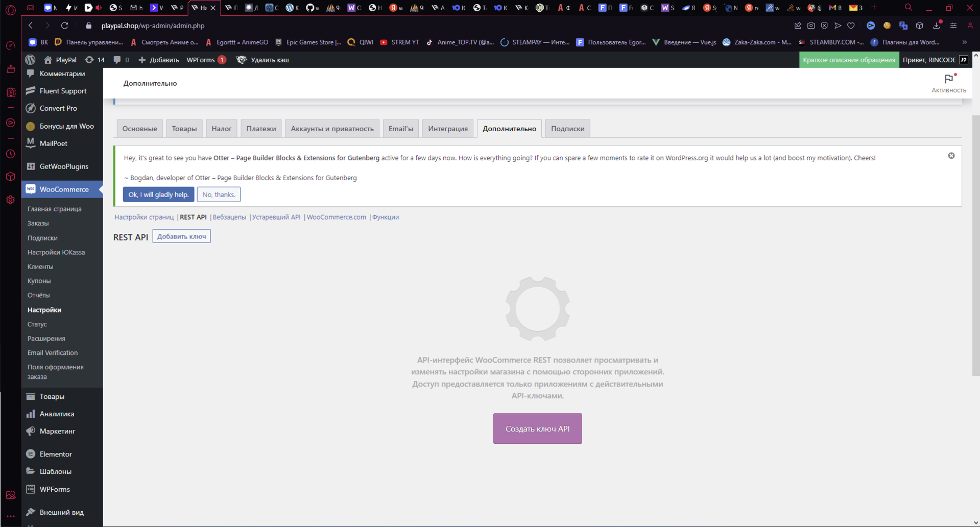Open Подписки settings tab
The image size is (980, 527).
pyautogui.click(x=567, y=129)
